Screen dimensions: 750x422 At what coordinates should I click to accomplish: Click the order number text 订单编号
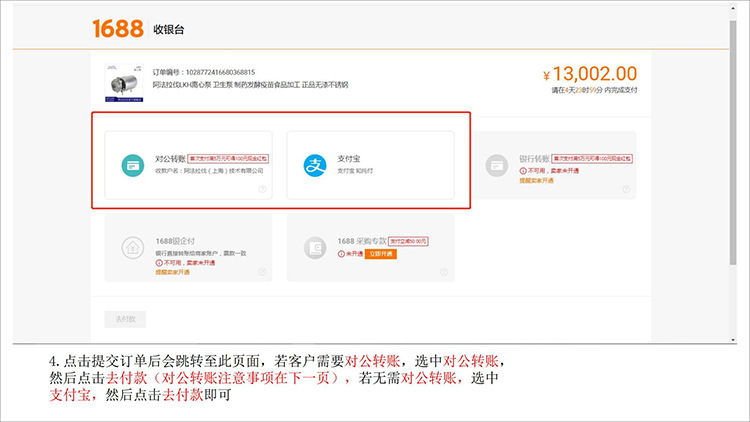tap(204, 72)
